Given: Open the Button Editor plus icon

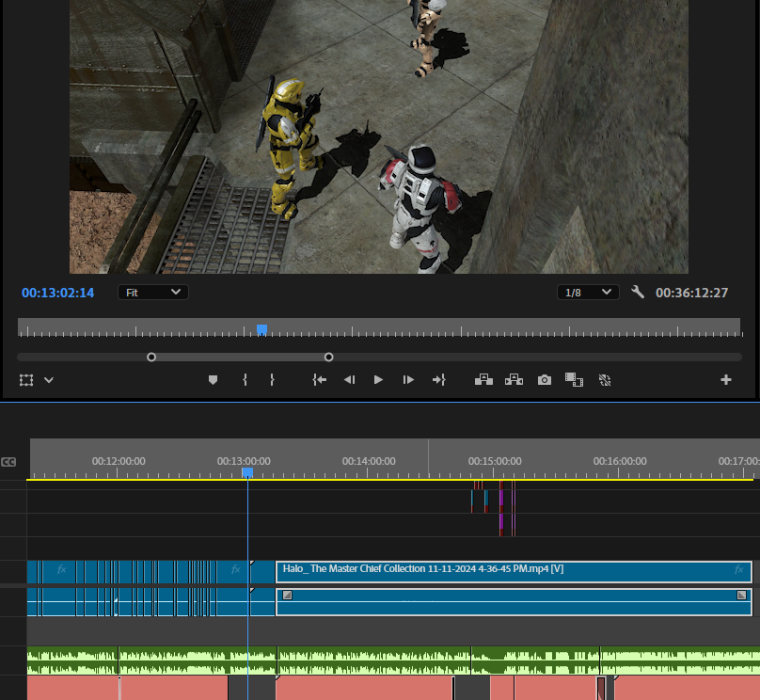Looking at the screenshot, I should 726,380.
